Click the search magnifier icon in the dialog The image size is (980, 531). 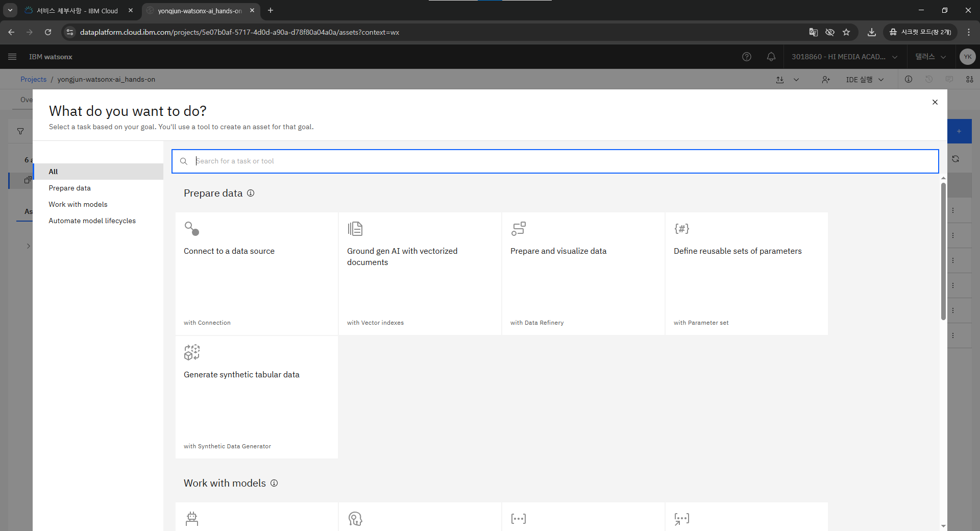click(184, 161)
